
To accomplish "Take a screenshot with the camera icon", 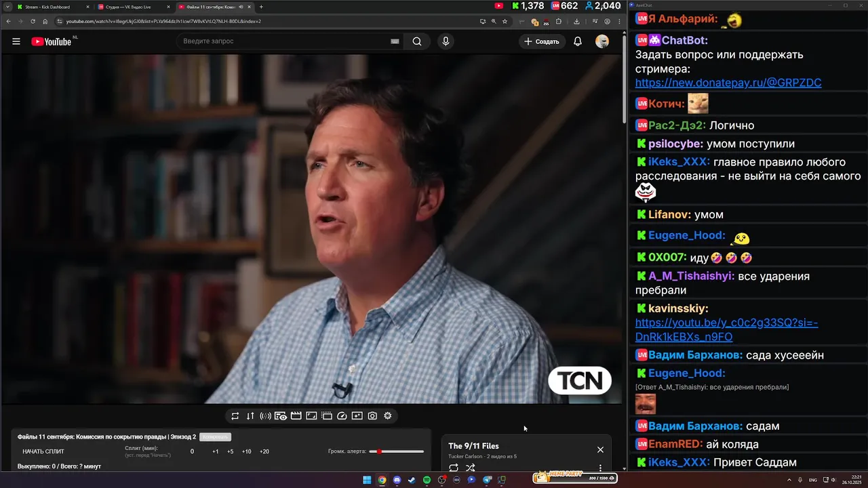I will (x=372, y=415).
